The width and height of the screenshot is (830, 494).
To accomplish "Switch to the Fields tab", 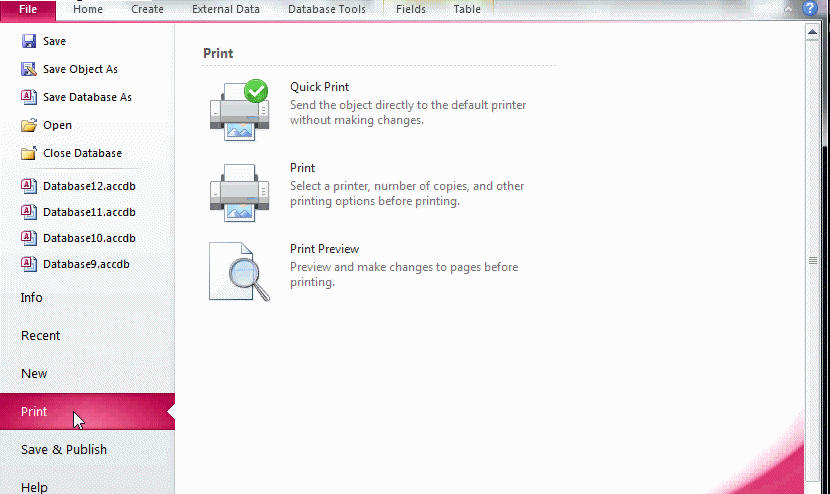I will click(411, 10).
